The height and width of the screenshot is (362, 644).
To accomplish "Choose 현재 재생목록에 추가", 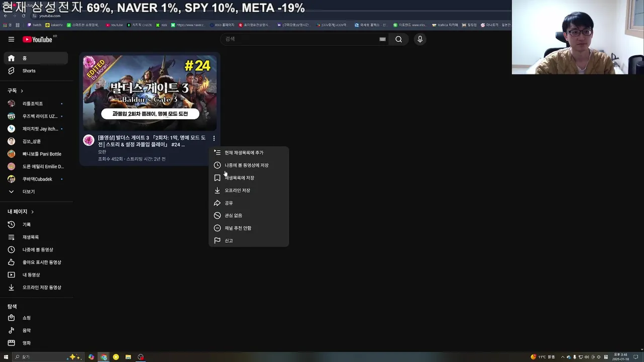I will [249, 153].
